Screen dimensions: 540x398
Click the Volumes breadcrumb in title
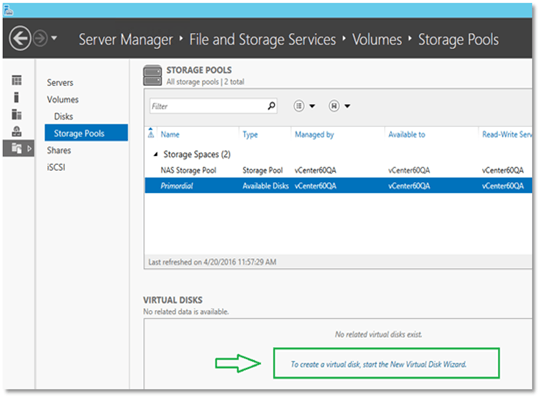[377, 39]
